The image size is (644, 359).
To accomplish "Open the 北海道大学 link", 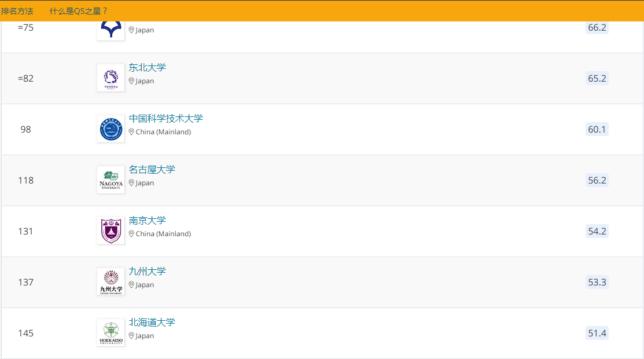I will pos(152,323).
